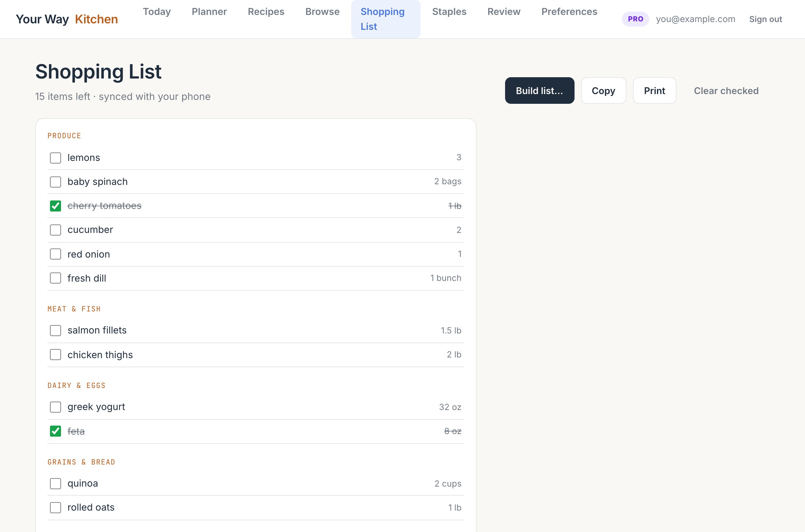Image resolution: width=805 pixels, height=532 pixels.
Task: Open the Preferences tab
Action: (569, 12)
